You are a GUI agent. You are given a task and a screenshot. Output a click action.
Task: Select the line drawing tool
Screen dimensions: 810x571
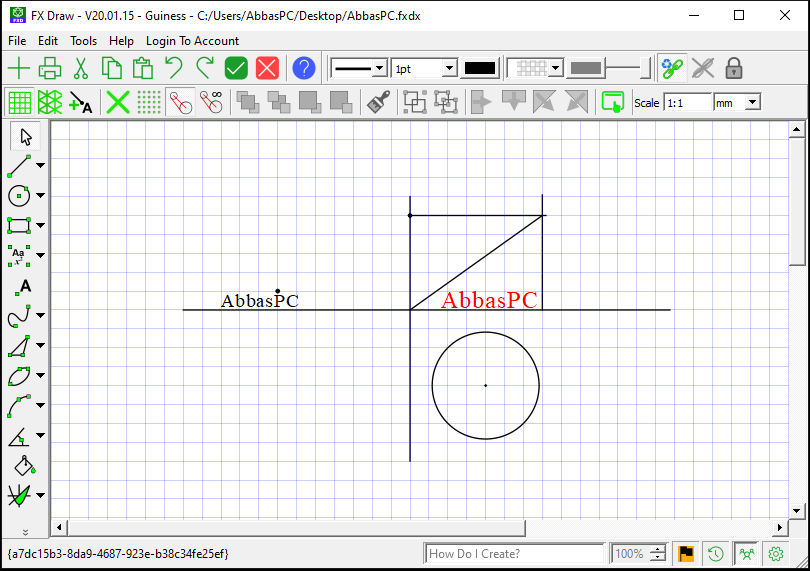point(19,166)
